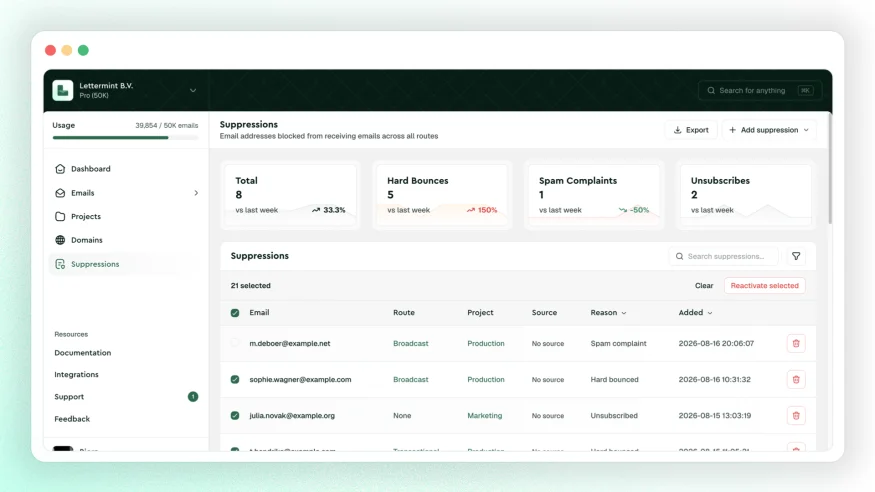Click the Projects folder icon

tap(60, 216)
